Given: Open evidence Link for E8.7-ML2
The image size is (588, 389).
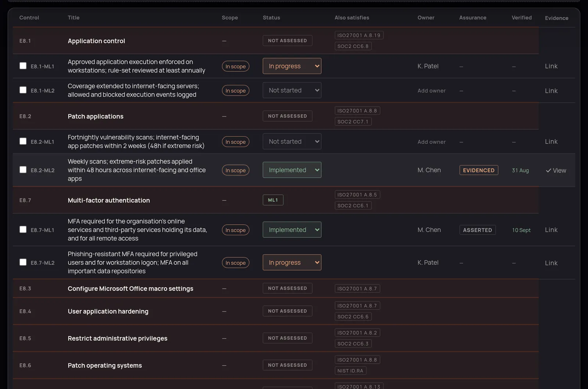Looking at the screenshot, I should pos(551,263).
